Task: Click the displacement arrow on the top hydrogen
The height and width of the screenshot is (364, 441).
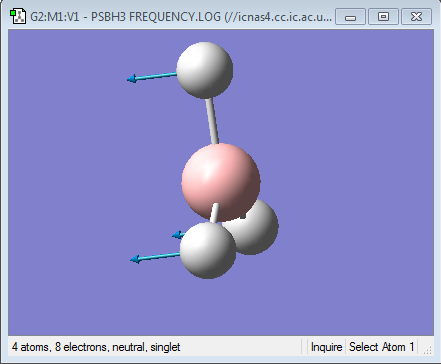Action: click(152, 77)
